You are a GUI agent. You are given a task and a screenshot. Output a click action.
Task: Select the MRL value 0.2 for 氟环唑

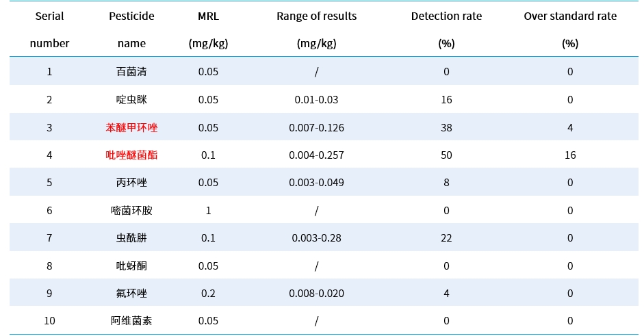[208, 294]
